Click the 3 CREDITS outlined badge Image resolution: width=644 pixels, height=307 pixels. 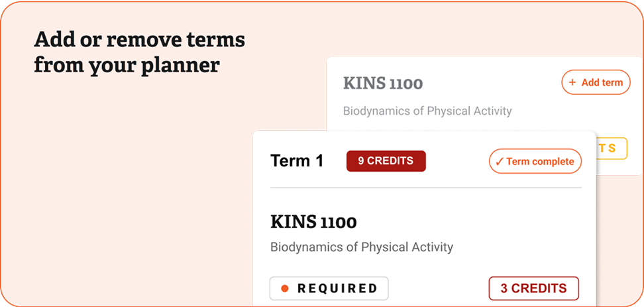point(533,288)
